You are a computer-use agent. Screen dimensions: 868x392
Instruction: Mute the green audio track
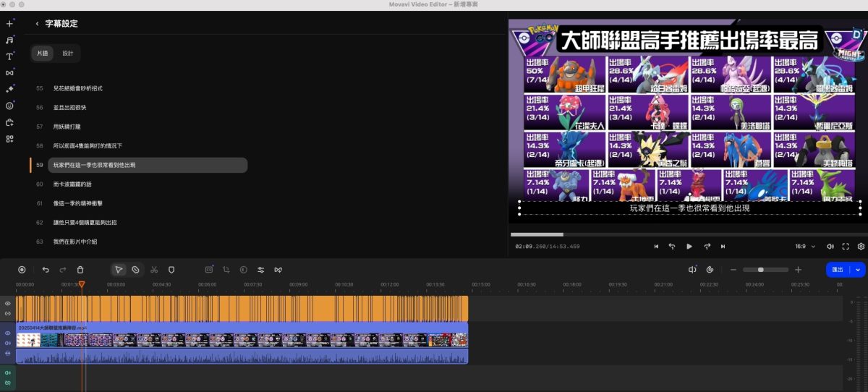(x=8, y=372)
